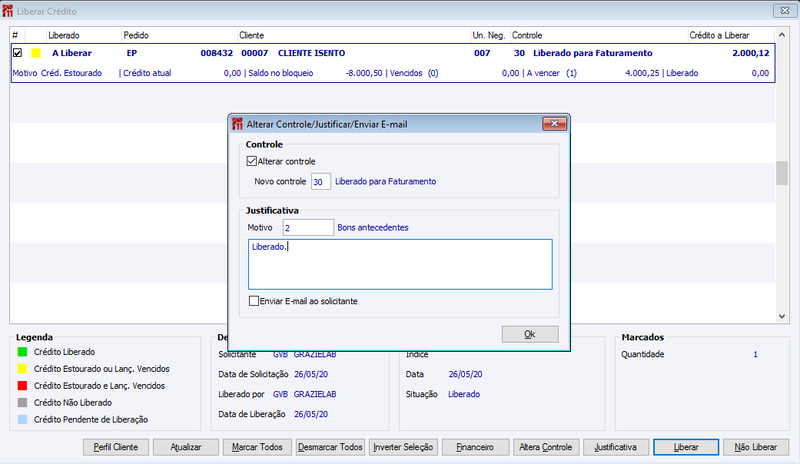
Task: Click the gray Crédito Não Liberado legend swatch
Action: (x=22, y=402)
